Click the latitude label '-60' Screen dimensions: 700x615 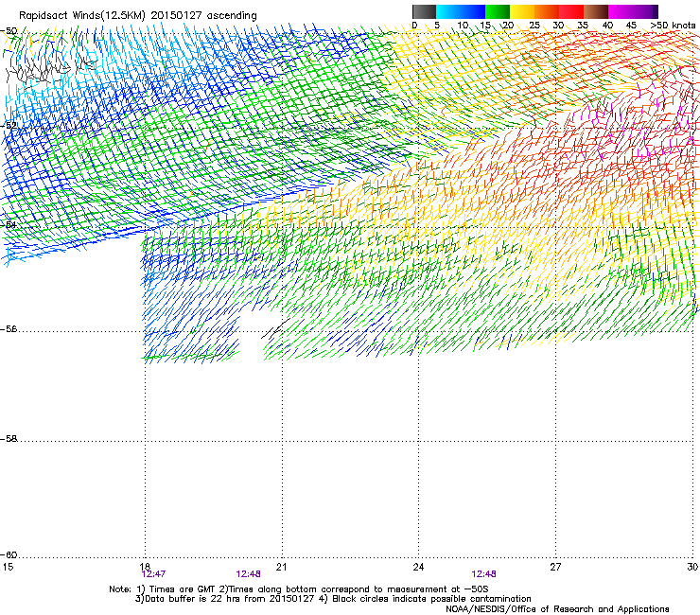tap(9, 555)
